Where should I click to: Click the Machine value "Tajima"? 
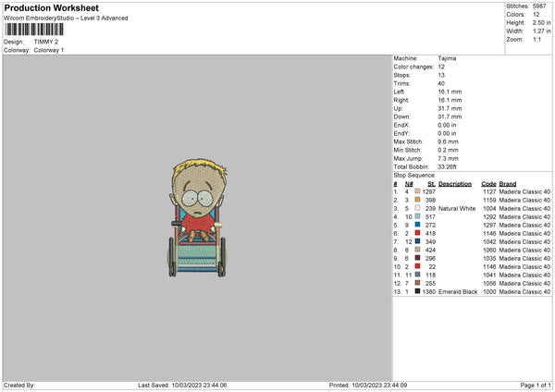(447, 58)
